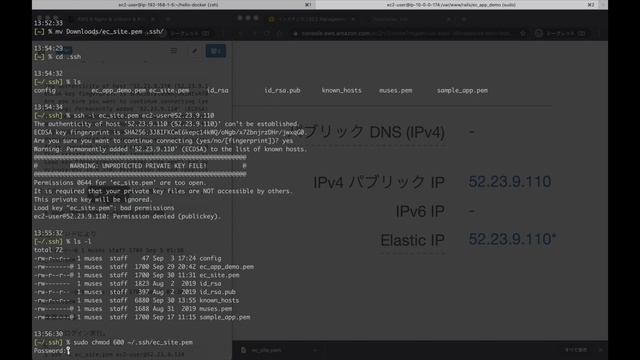Click 'config' in the first ls output
The height and width of the screenshot is (360, 640).
tap(44, 91)
